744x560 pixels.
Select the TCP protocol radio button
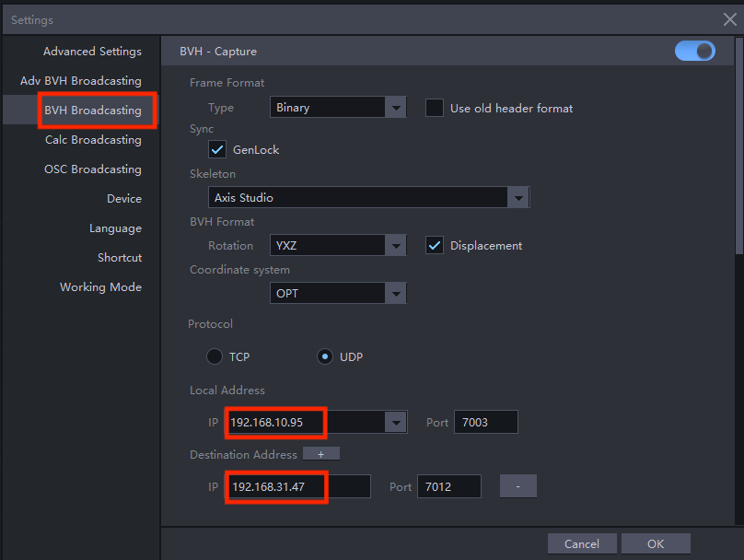point(215,356)
